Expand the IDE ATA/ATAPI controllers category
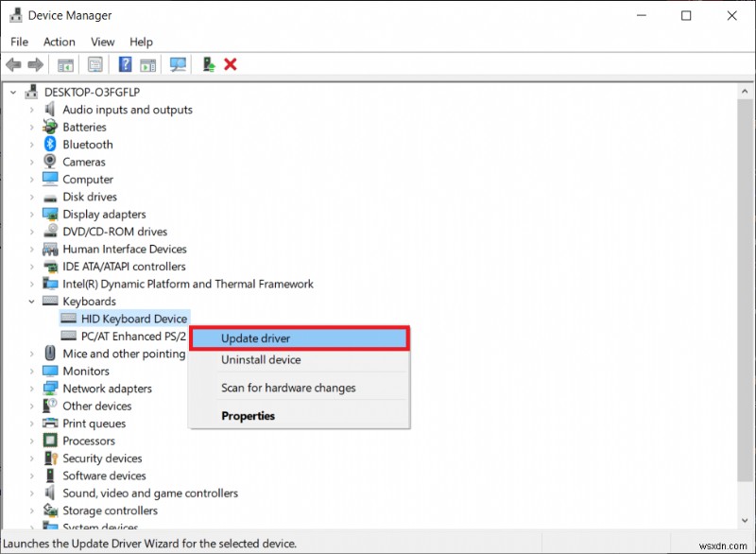The width and height of the screenshot is (756, 554). (x=32, y=267)
